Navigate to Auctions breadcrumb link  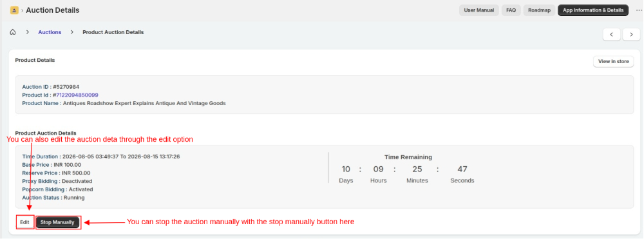coord(50,32)
